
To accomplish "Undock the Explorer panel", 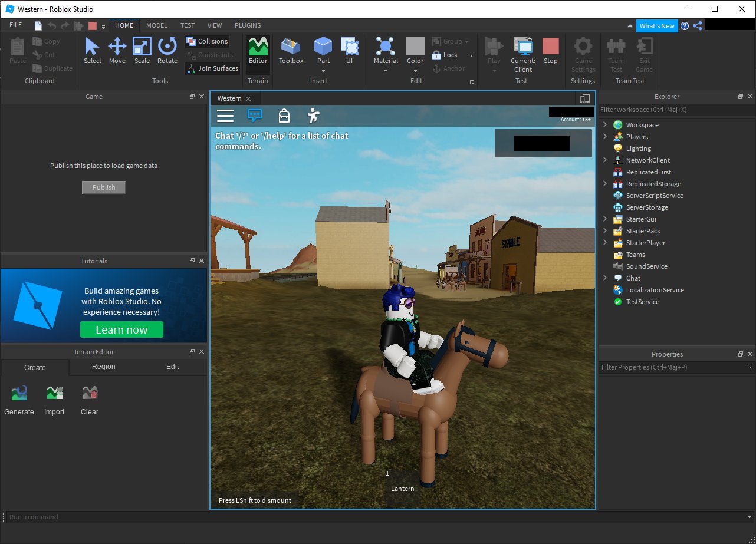I will tap(741, 97).
